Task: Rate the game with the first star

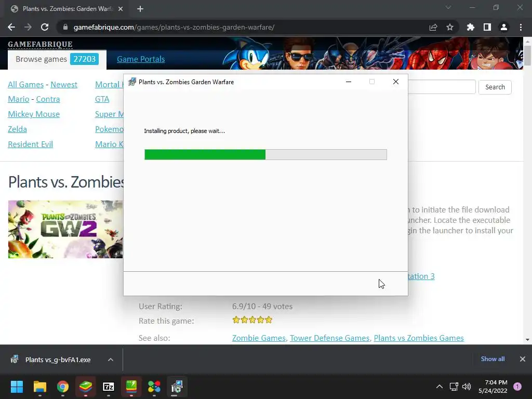Action: click(236, 320)
